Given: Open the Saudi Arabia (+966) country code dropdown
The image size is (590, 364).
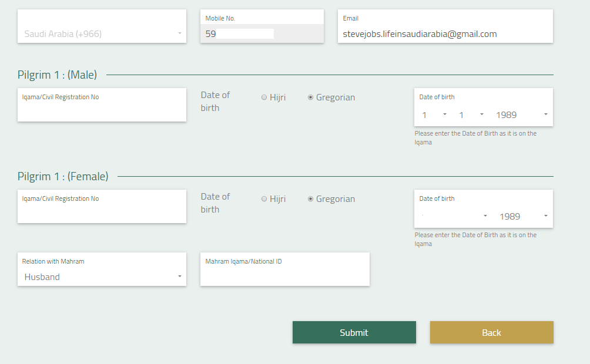Looking at the screenshot, I should pyautogui.click(x=102, y=34).
